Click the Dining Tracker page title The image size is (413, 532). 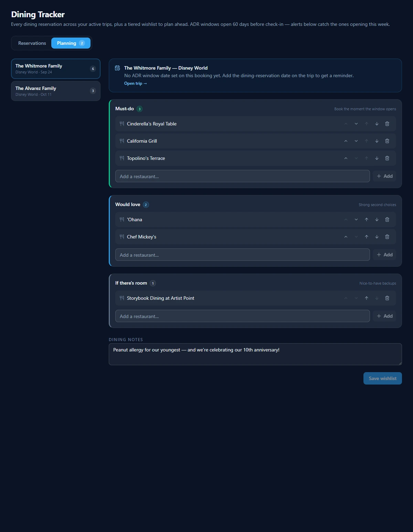click(x=38, y=14)
